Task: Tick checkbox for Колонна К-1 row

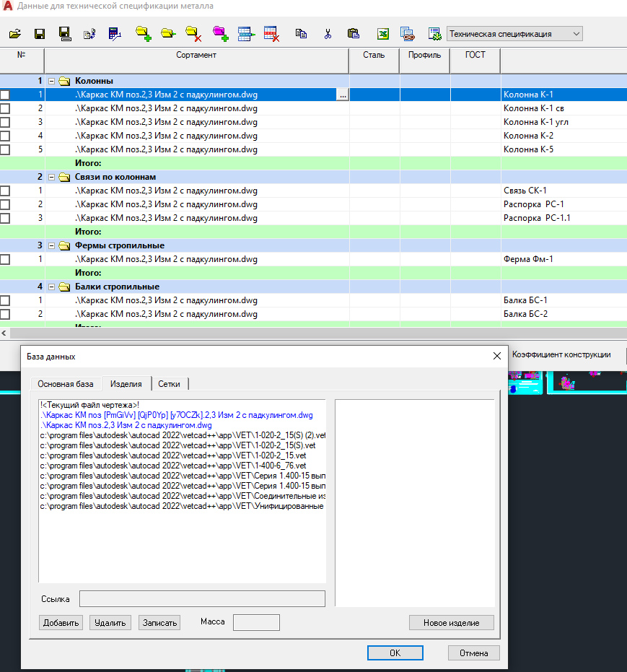Action: click(x=5, y=95)
